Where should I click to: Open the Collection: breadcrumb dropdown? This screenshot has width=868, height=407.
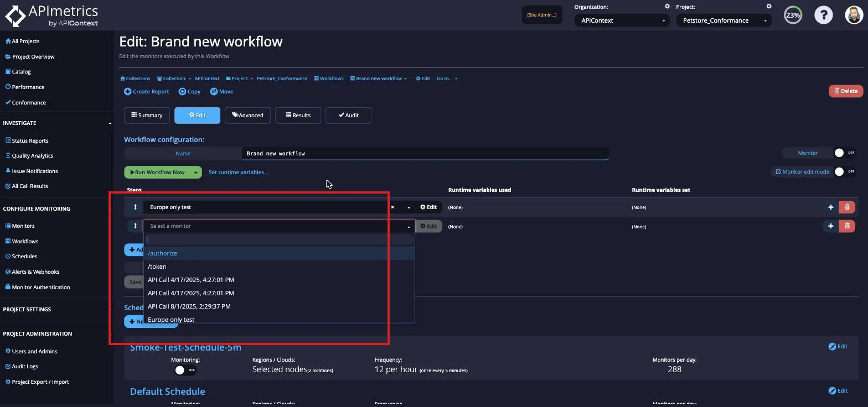click(174, 79)
